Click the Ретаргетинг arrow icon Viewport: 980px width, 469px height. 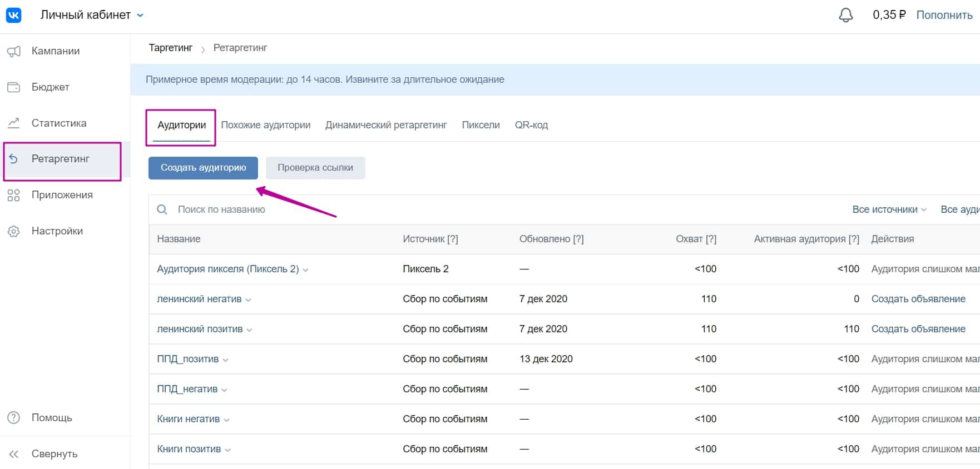[x=14, y=159]
